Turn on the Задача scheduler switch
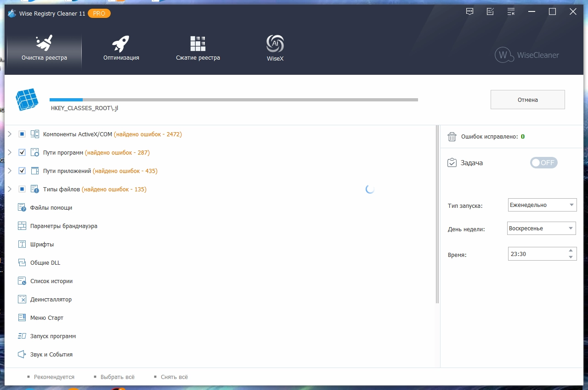 point(544,163)
